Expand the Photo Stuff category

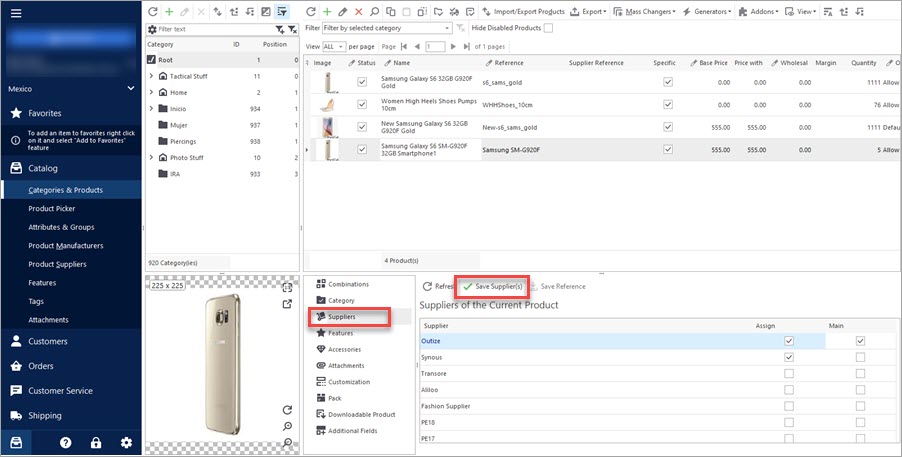(151, 158)
